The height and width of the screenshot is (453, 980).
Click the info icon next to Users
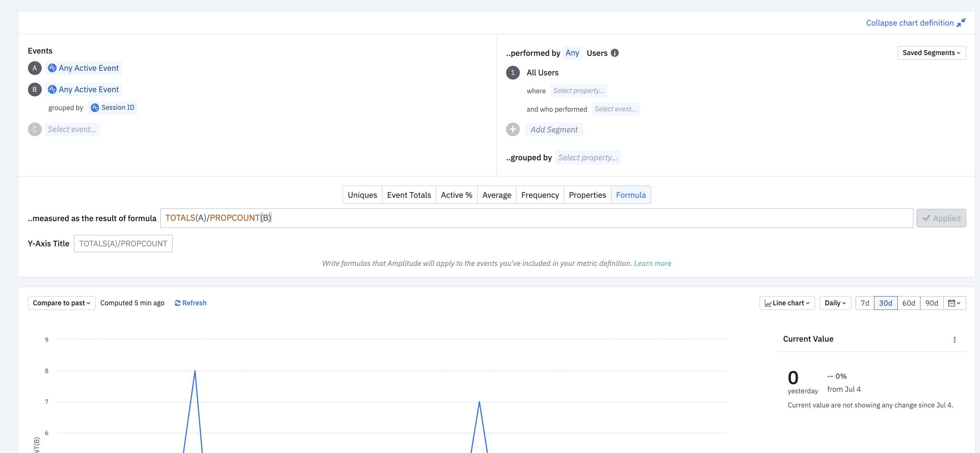(615, 53)
